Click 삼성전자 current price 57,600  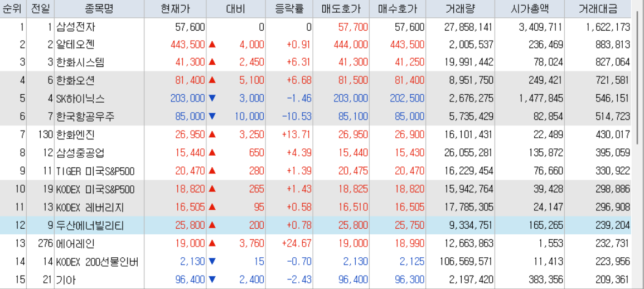(x=190, y=27)
